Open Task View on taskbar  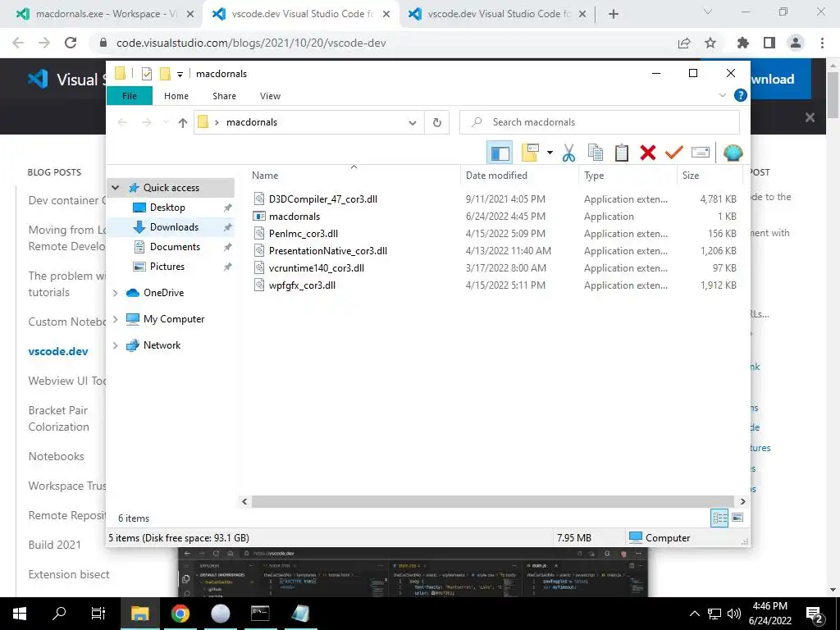coord(98,614)
